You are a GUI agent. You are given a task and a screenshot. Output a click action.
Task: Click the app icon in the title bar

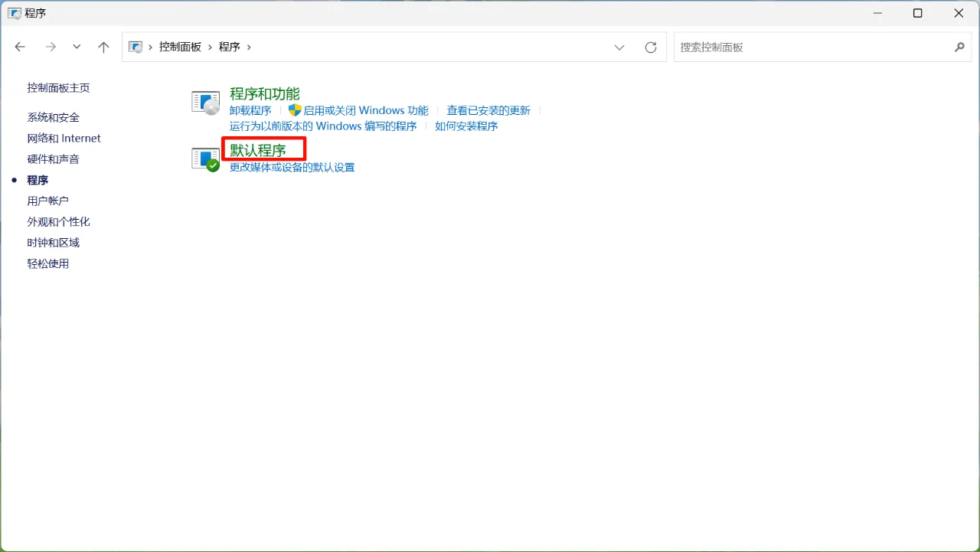[13, 12]
